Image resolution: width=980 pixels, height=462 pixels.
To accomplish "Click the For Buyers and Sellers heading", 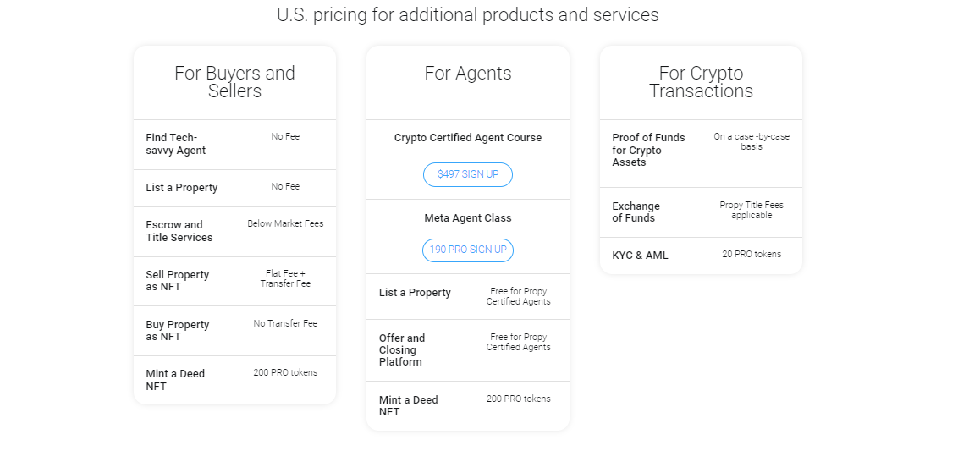I will tap(234, 82).
